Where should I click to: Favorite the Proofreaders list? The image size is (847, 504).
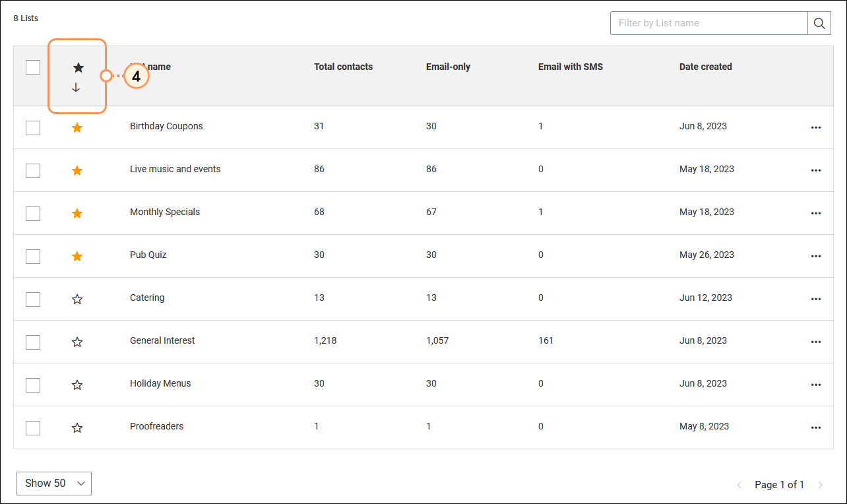click(77, 427)
